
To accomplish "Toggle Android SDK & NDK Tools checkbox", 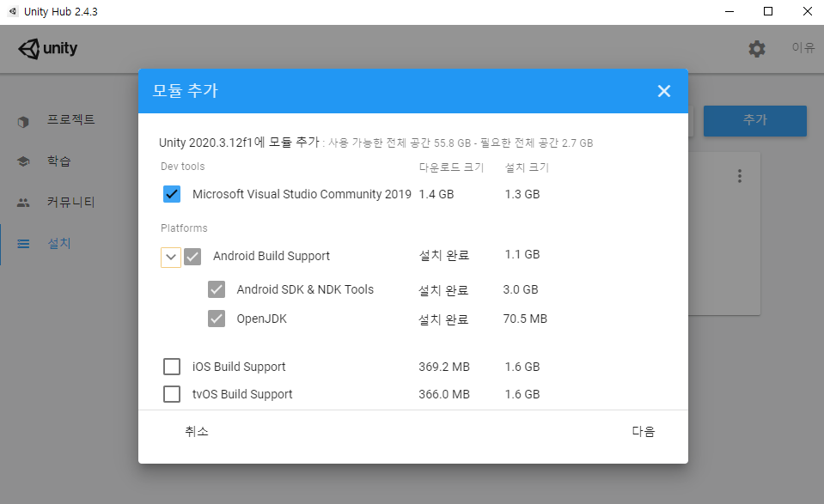I will pyautogui.click(x=217, y=289).
